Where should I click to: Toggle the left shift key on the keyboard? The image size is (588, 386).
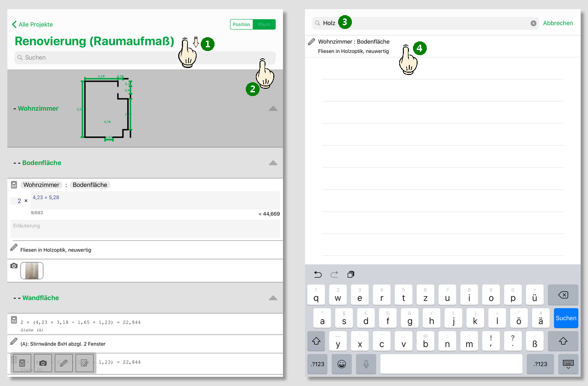pyautogui.click(x=316, y=341)
